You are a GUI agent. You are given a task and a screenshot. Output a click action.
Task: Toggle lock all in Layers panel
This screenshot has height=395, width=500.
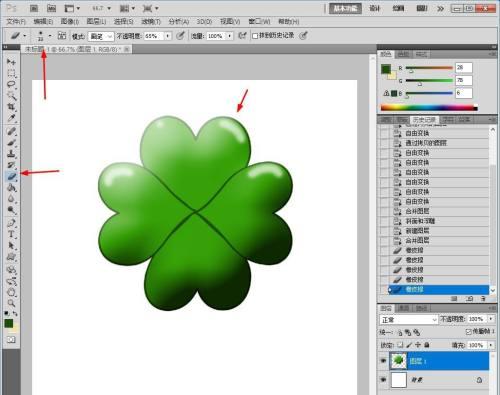pyautogui.click(x=427, y=345)
